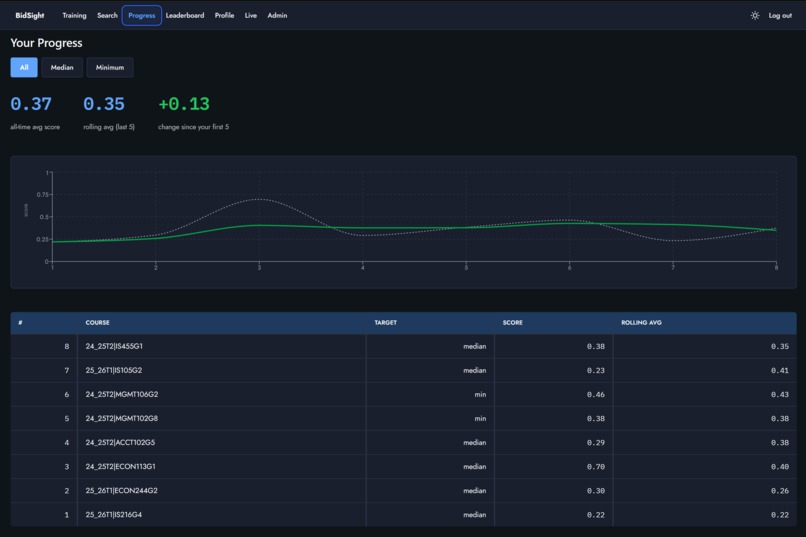Click score 0.70 in ECON113G1 row
Image resolution: width=806 pixels, height=537 pixels.
coord(596,467)
